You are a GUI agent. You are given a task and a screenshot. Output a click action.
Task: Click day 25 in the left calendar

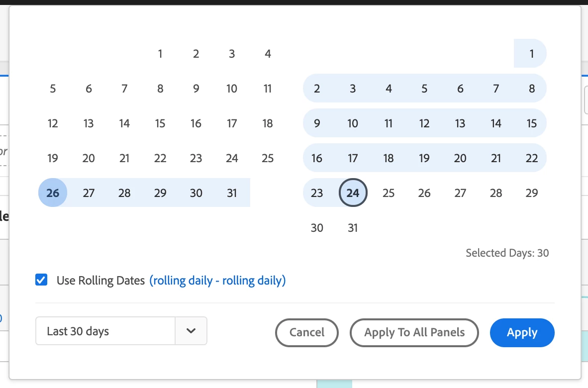coord(268,158)
